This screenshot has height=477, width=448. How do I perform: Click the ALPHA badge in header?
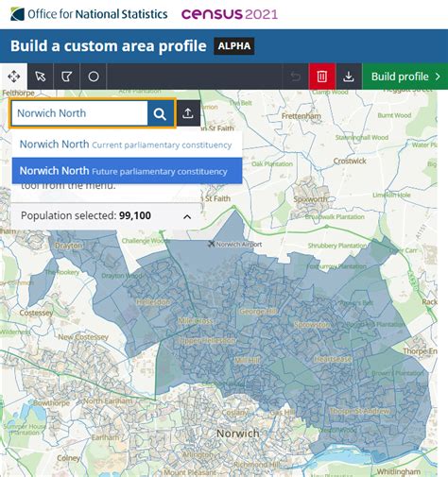click(234, 46)
